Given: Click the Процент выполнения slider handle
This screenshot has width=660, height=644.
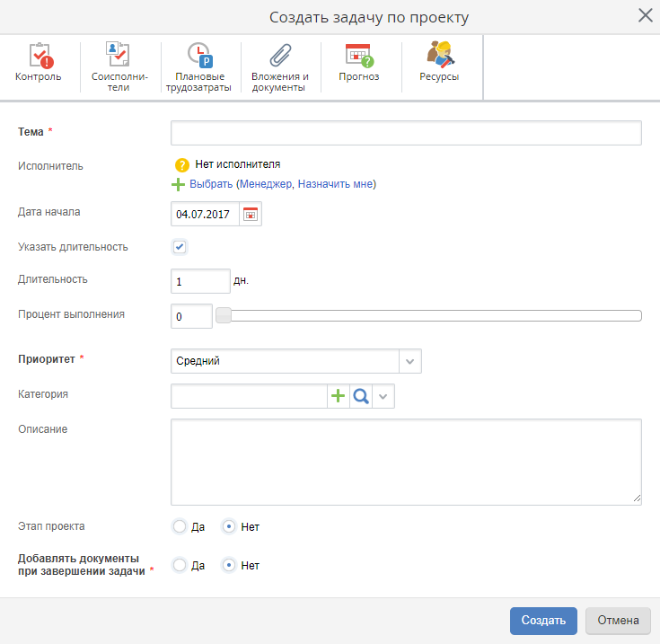Looking at the screenshot, I should click(x=224, y=315).
